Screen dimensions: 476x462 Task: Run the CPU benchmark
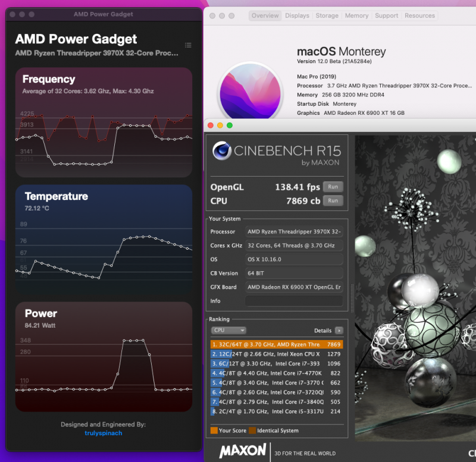333,200
